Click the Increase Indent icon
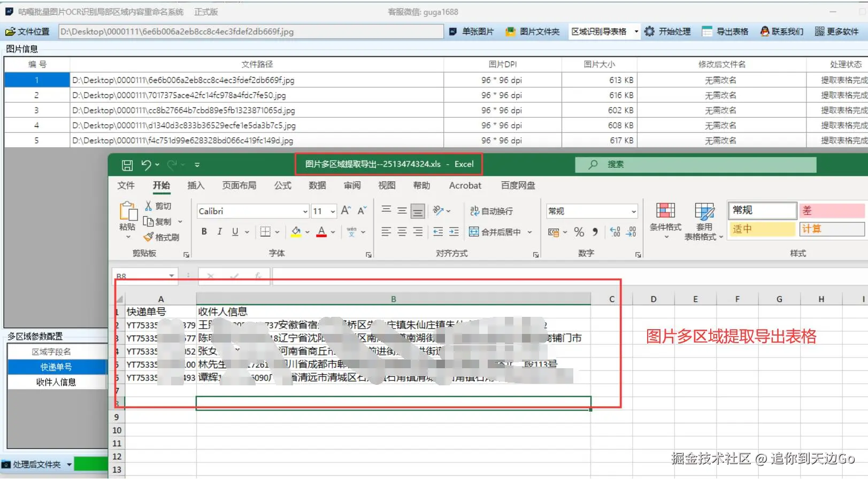Viewport: 868px width, 479px height. pyautogui.click(x=454, y=232)
